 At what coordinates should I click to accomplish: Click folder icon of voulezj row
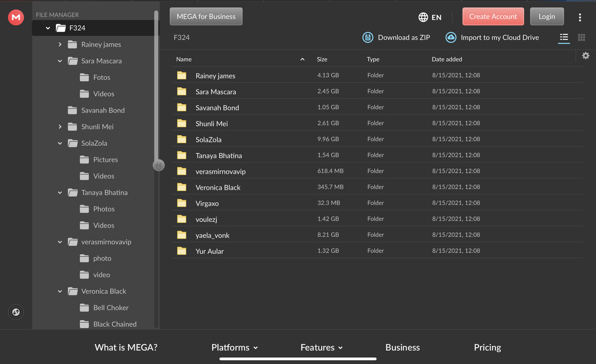pos(182,219)
